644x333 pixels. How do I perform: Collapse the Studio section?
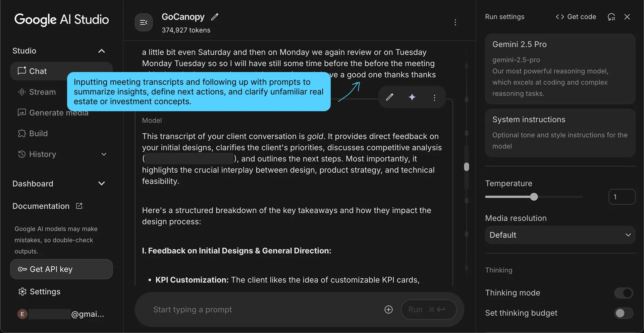coord(102,51)
